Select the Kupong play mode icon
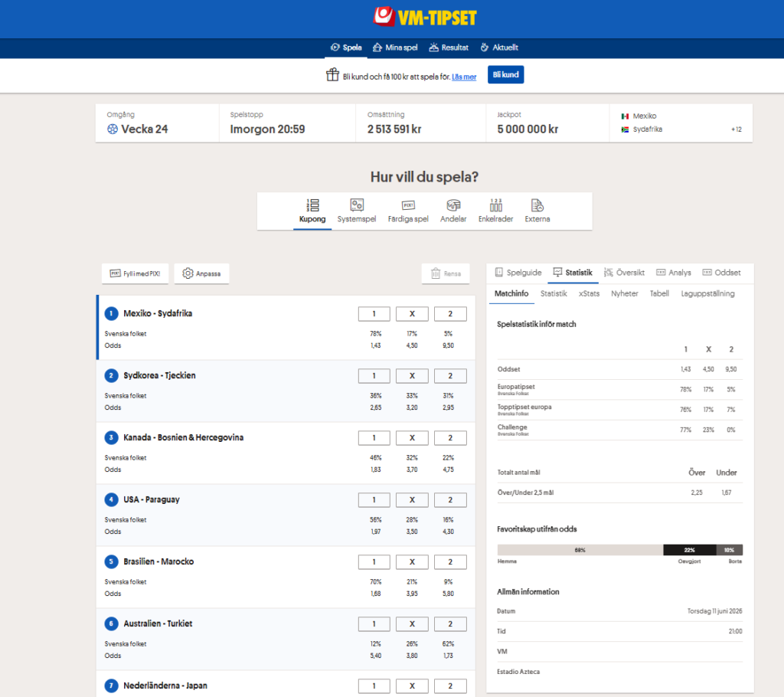 (x=312, y=205)
